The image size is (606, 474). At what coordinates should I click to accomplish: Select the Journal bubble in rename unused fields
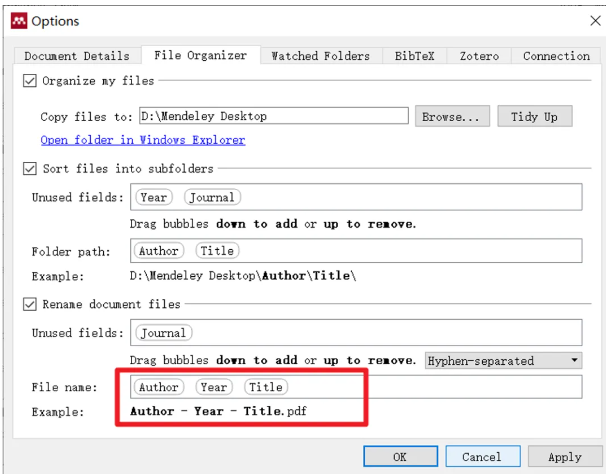coord(163,332)
